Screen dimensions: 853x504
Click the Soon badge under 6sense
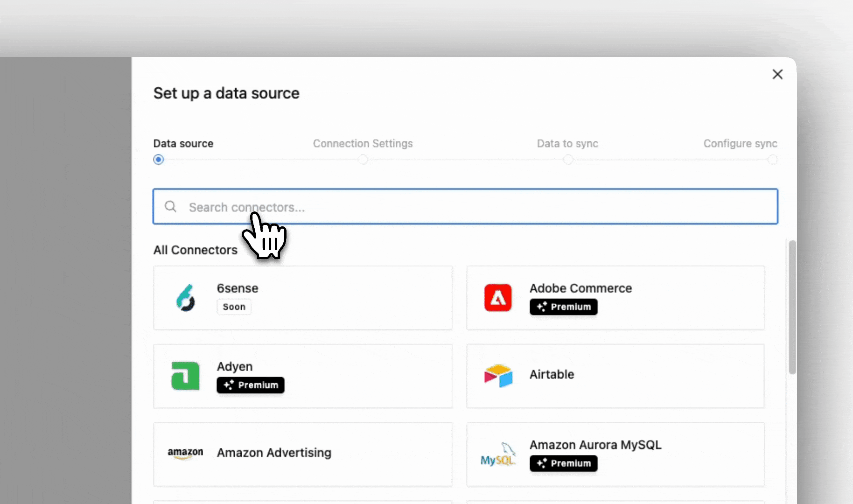pos(234,307)
